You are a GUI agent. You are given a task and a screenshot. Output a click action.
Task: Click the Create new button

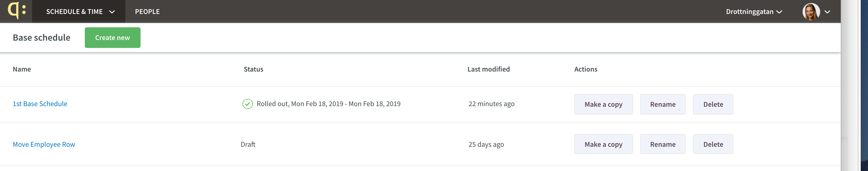113,38
